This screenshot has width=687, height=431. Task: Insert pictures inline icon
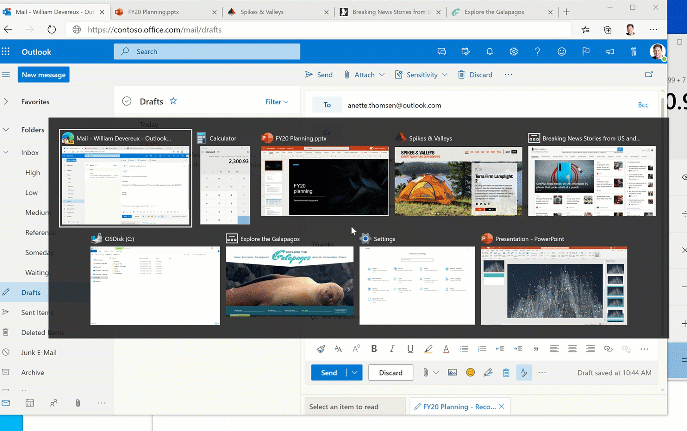(x=452, y=372)
